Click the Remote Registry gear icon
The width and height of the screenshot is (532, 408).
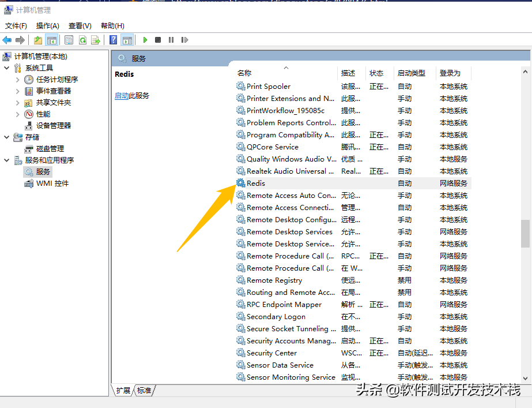click(240, 280)
